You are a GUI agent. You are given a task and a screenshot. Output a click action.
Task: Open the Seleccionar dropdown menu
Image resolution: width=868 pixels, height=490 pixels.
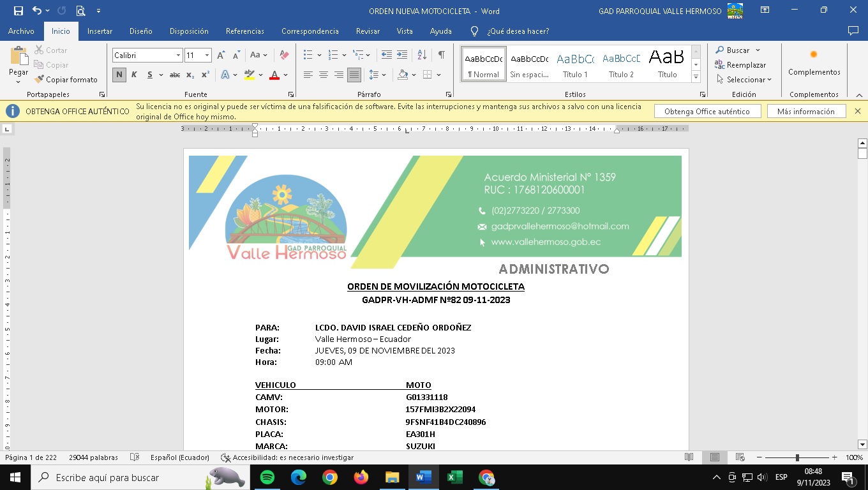tap(744, 80)
